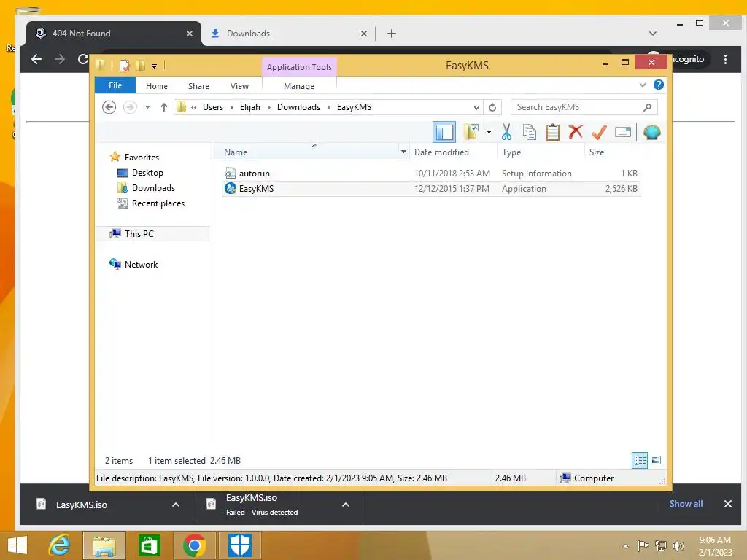This screenshot has width=747, height=560.
Task: Click the blue shell icon in toolbar
Action: tap(651, 132)
